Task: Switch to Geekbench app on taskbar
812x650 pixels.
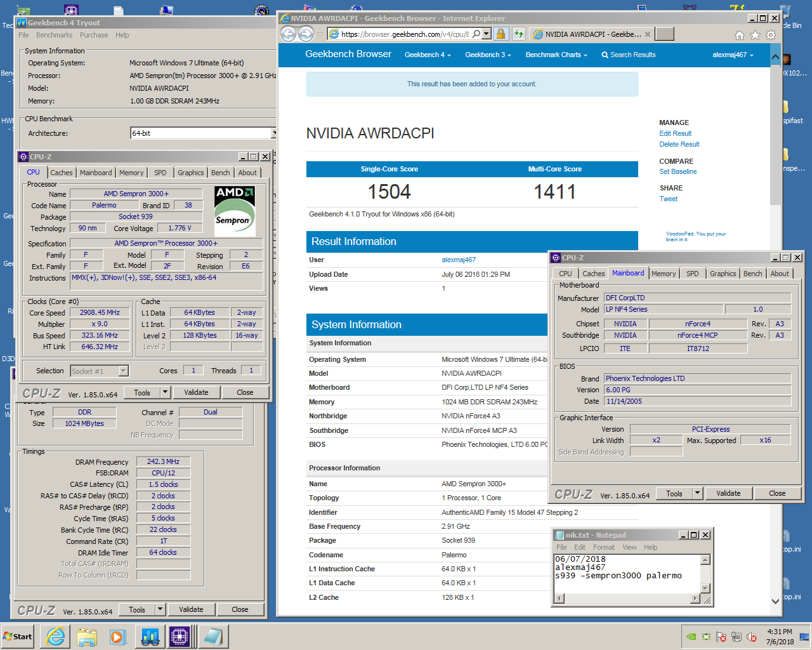Action: (150, 637)
